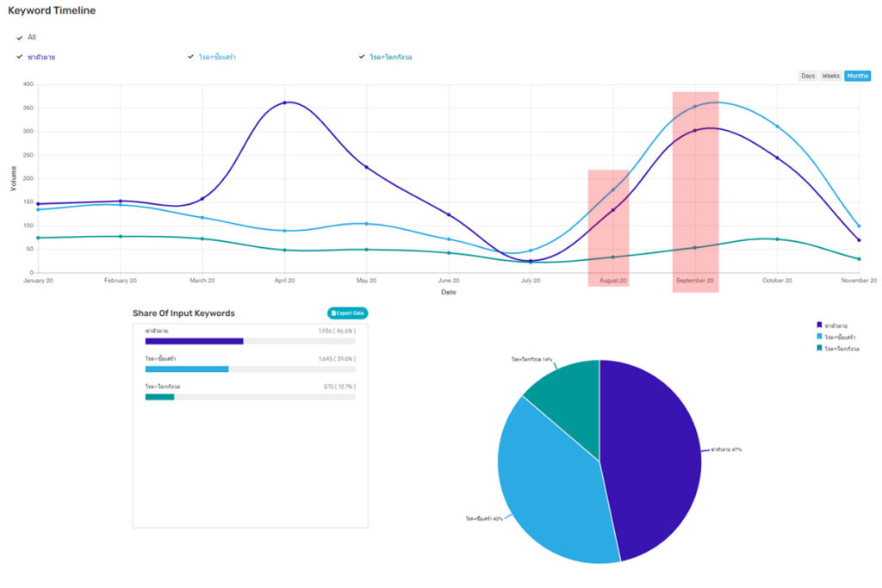882x588 pixels.
Task: Click teal line's October 20 data point
Action: pyautogui.click(x=778, y=239)
